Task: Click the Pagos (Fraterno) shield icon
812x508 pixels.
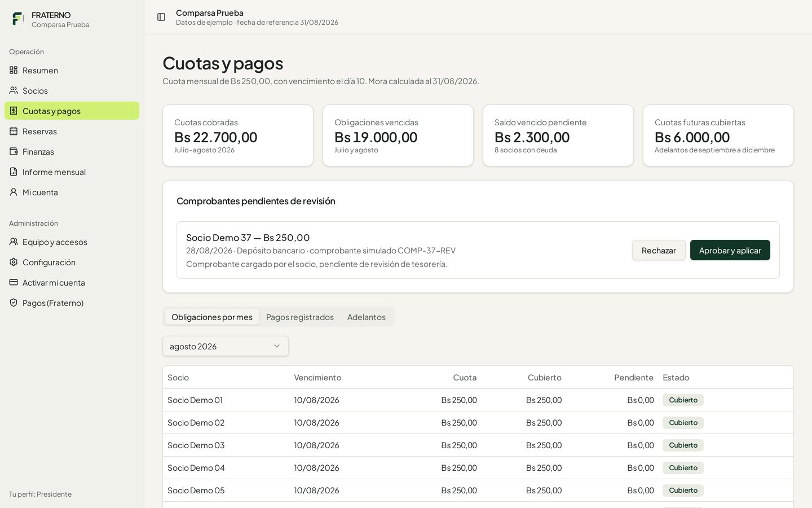Action: click(x=14, y=303)
